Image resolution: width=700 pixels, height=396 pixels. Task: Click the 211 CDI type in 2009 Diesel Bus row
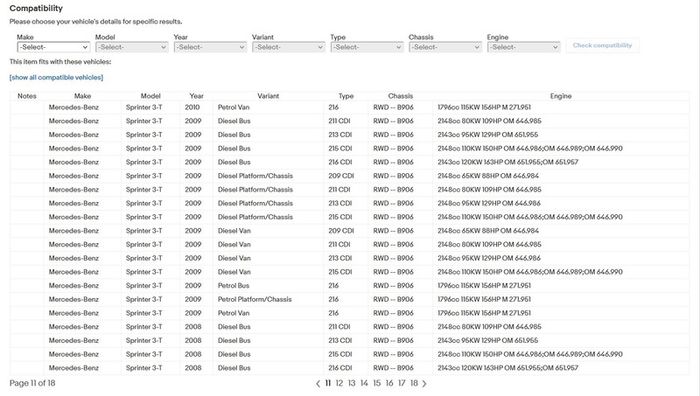(x=339, y=121)
